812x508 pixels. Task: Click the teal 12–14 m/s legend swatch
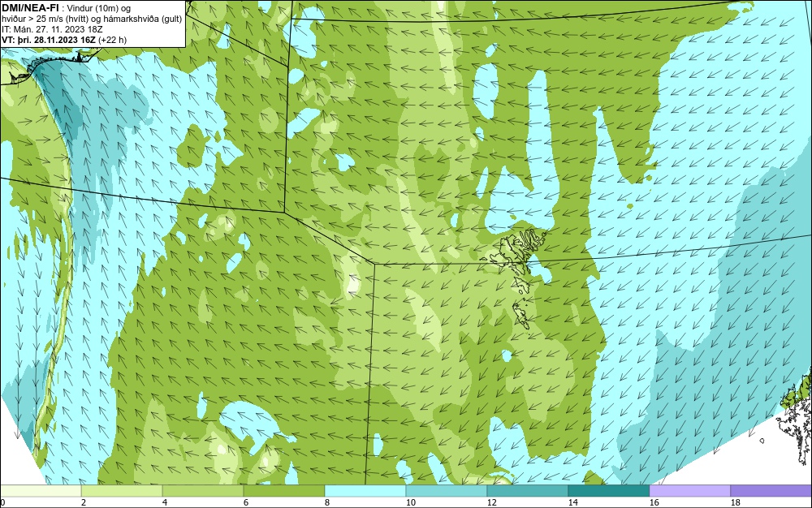(x=527, y=491)
